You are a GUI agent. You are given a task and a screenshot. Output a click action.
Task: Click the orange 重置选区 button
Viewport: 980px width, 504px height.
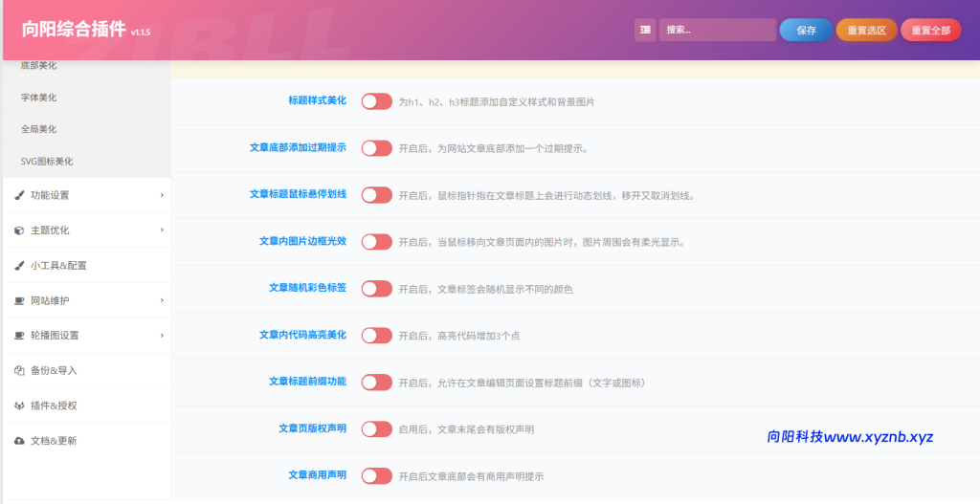pos(867,30)
